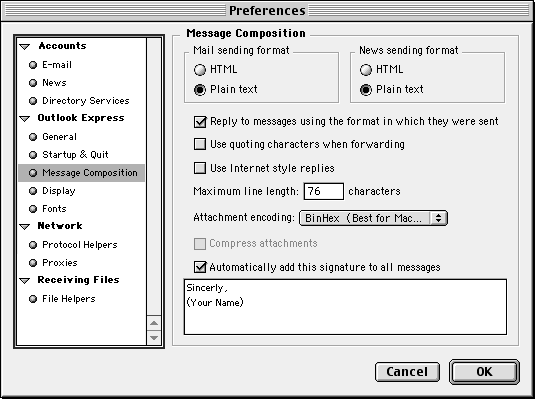
Task: Open the Display preferences pane
Action: [59, 191]
